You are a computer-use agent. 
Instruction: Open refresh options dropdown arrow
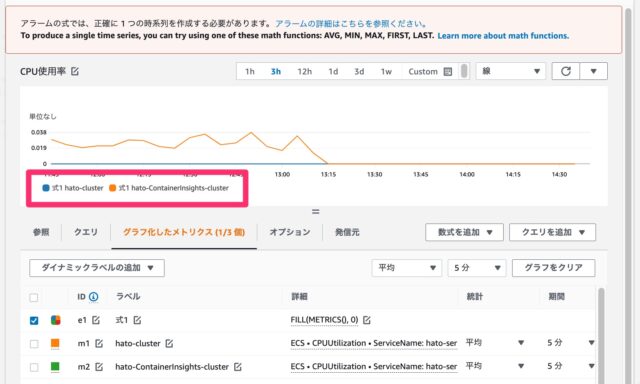[x=593, y=71]
